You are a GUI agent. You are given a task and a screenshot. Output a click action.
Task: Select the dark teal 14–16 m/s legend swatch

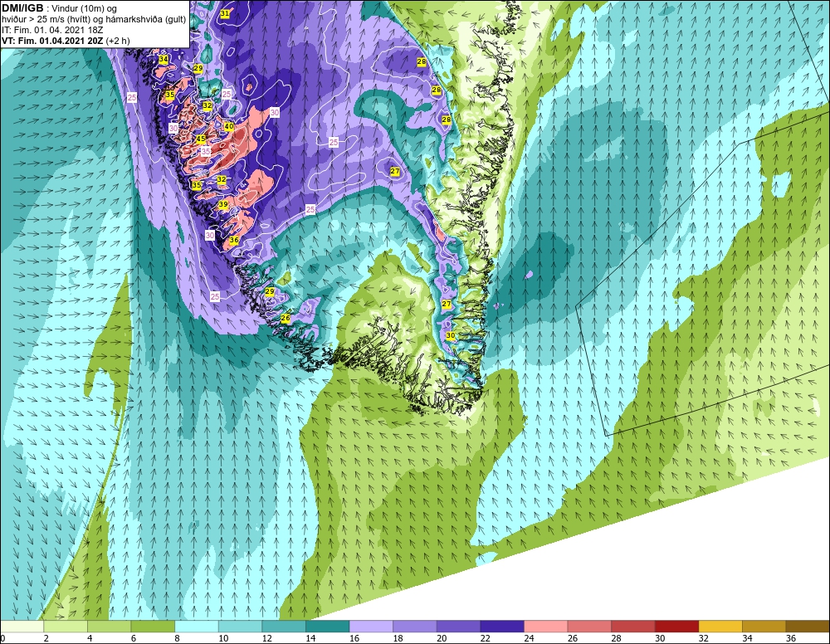click(x=328, y=627)
